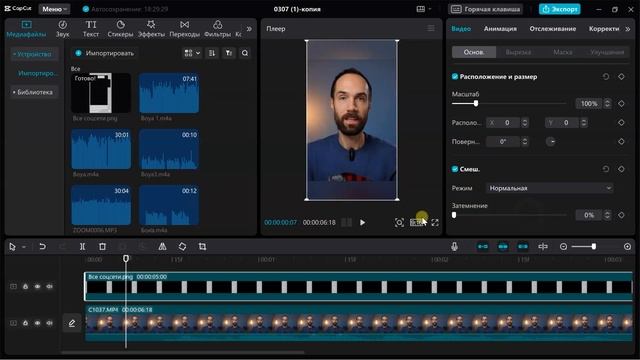Screen dimensions: 640x360
Task: Click the zoom in timeline plus icon
Action: click(x=627, y=247)
